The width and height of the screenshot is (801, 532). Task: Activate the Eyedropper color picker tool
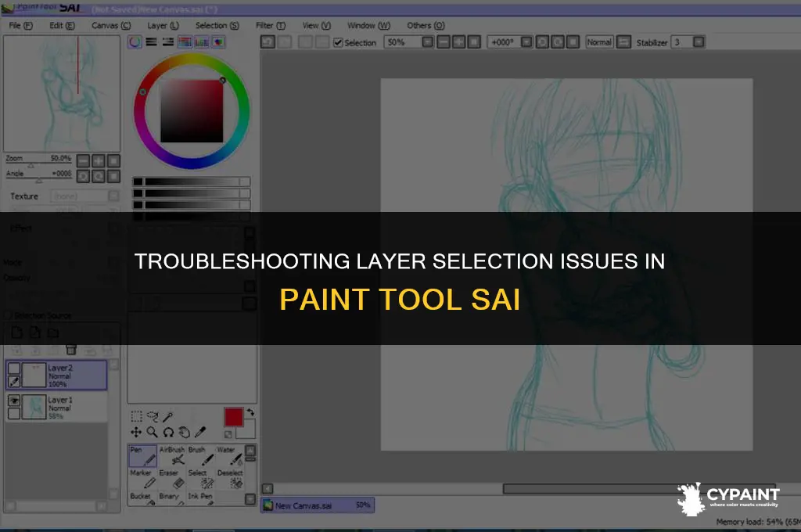click(x=200, y=433)
